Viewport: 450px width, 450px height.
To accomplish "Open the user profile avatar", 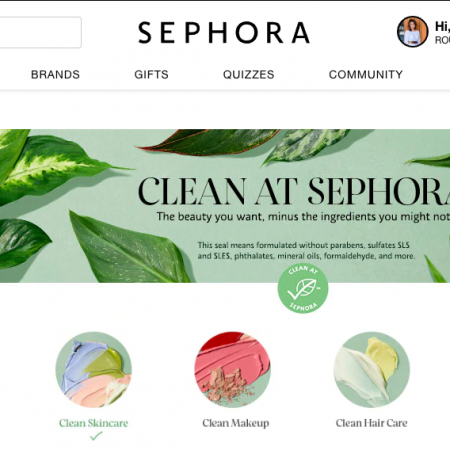I will [x=412, y=32].
